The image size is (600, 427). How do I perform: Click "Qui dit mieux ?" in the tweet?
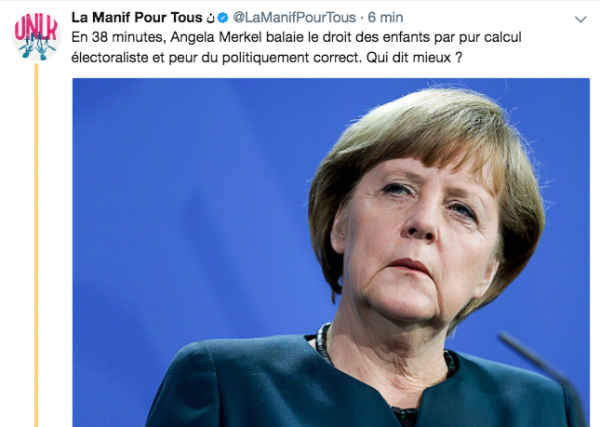[414, 58]
